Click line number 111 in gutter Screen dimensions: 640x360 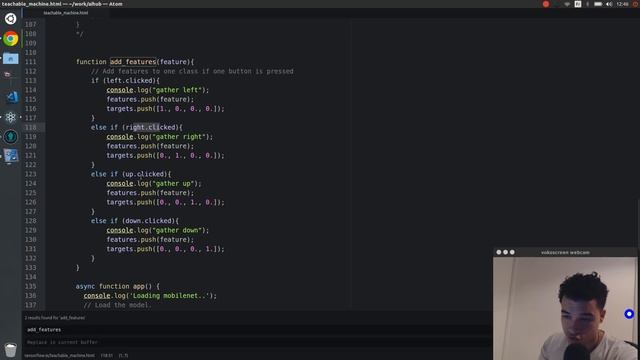click(x=31, y=62)
